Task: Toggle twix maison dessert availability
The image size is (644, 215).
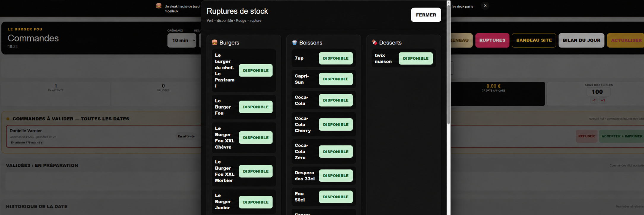Action: pos(415,58)
